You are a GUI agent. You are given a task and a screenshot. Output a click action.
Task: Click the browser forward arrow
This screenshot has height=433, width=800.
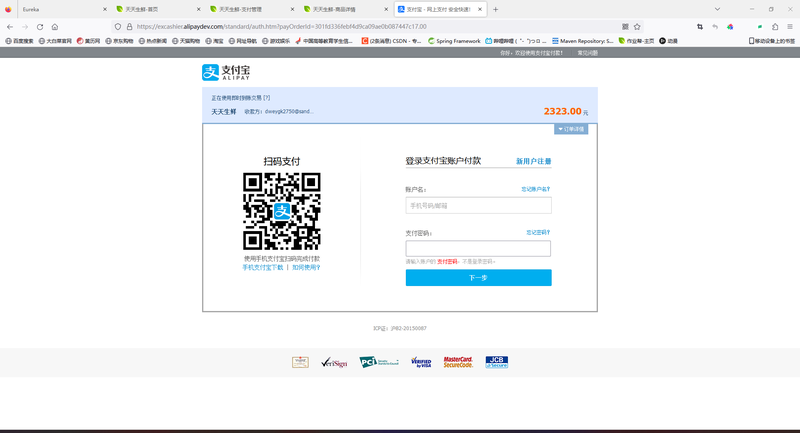[24, 27]
